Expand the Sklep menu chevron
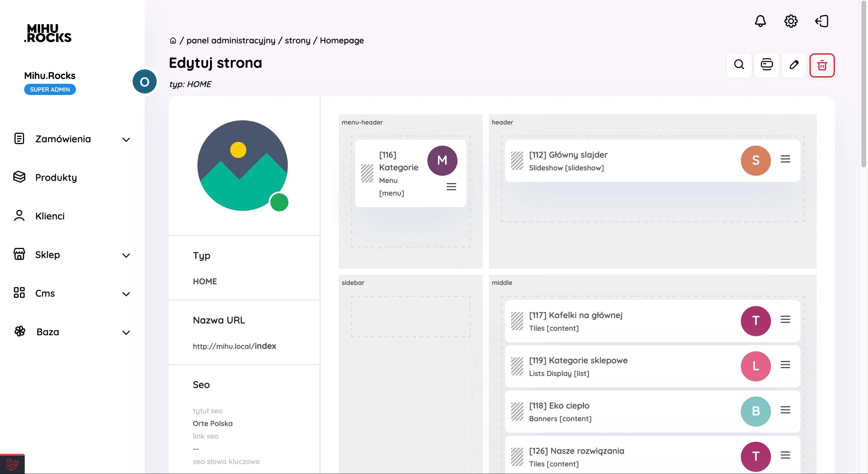 click(x=126, y=255)
